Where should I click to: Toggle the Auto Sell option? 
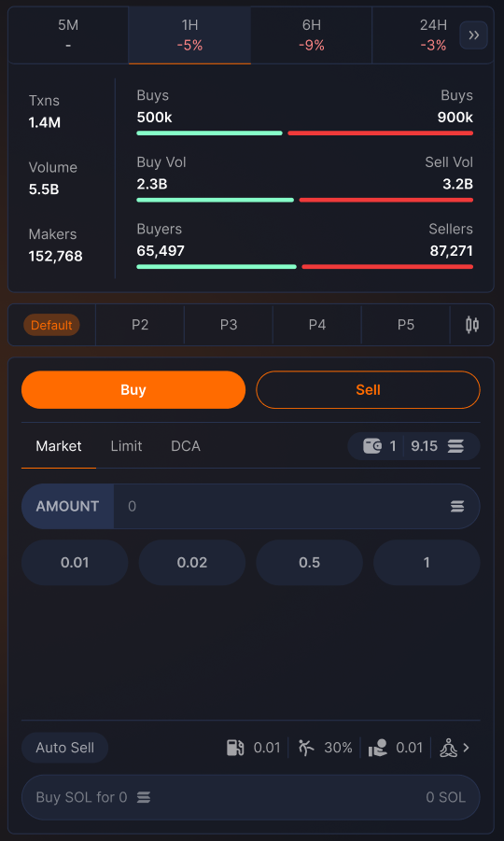click(x=65, y=748)
